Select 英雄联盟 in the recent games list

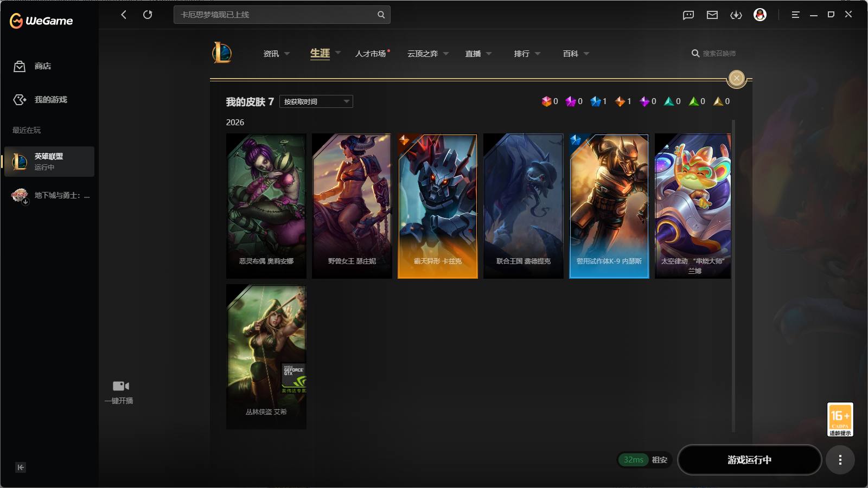[x=49, y=162]
